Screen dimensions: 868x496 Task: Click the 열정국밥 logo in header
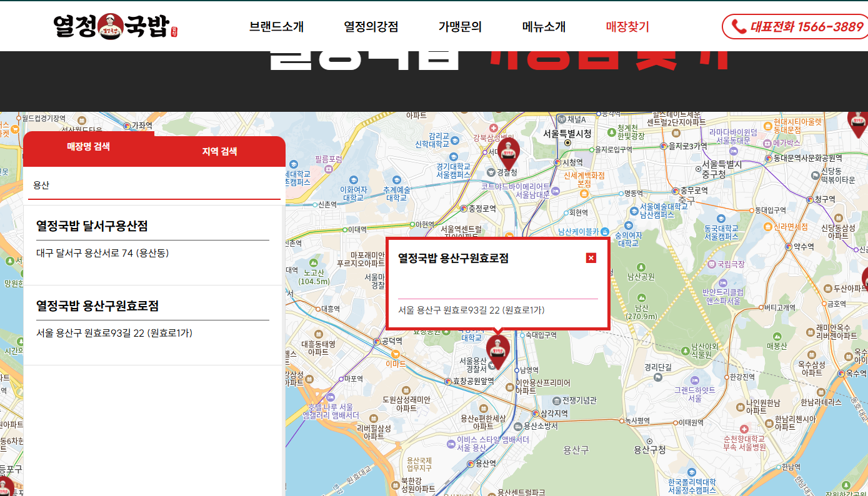pos(116,26)
